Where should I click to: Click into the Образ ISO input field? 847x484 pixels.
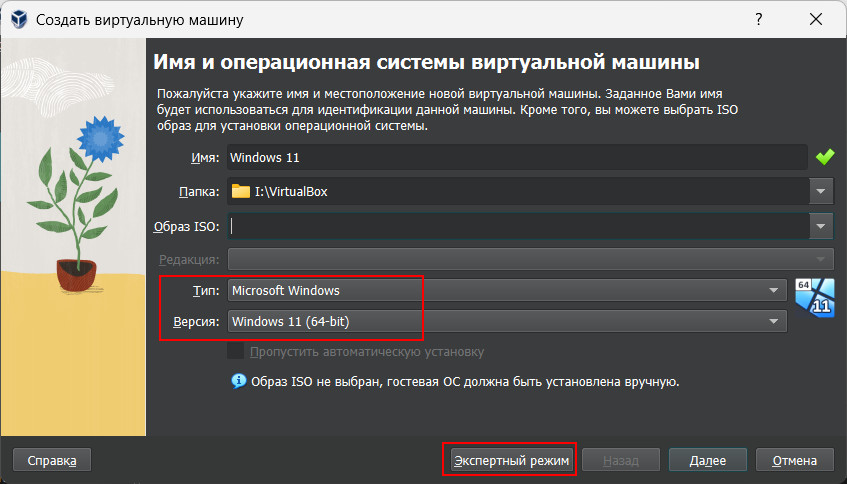tap(519, 226)
